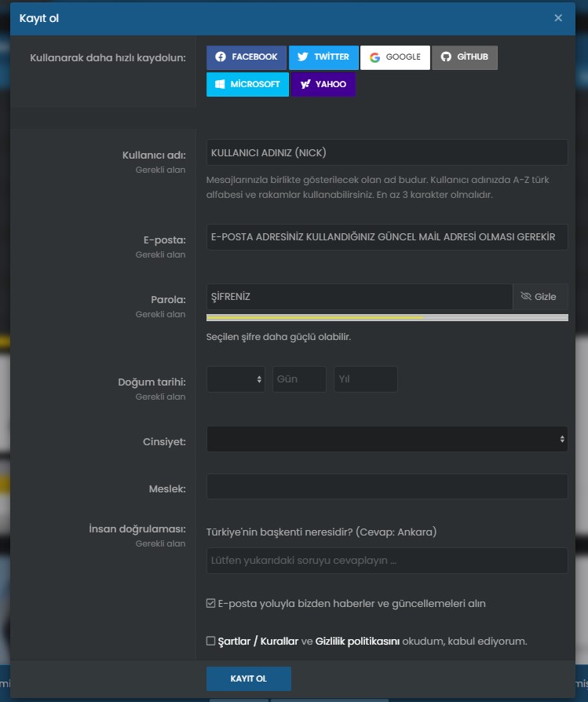Viewport: 588px width, 702px height.
Task: Click the Gün day field
Action: [299, 379]
